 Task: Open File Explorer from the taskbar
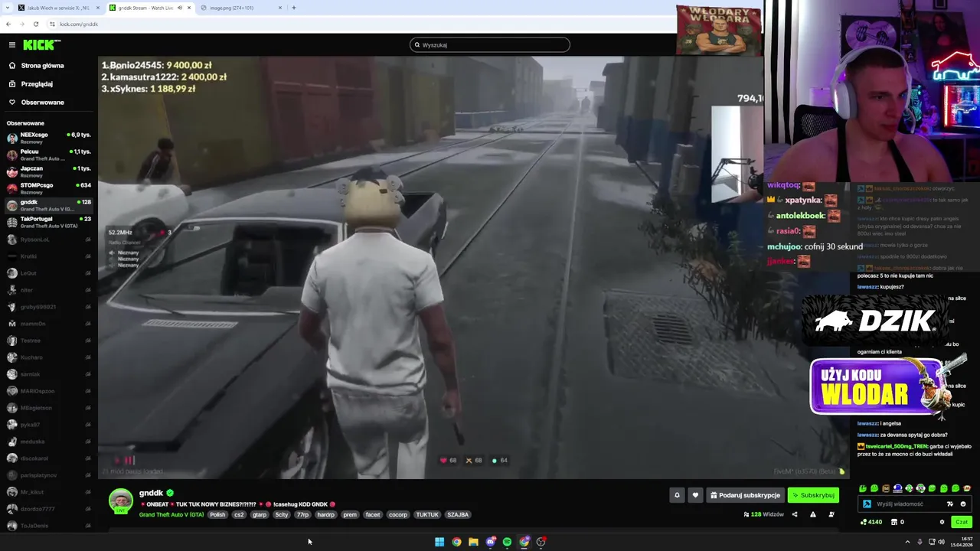tap(473, 542)
